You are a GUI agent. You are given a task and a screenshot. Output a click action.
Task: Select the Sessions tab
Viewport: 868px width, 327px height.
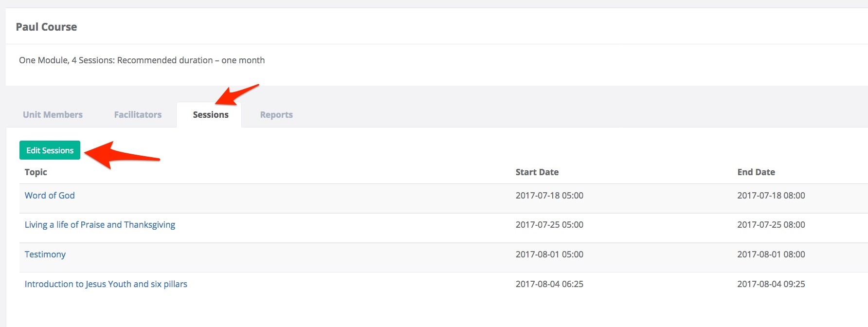(x=210, y=115)
